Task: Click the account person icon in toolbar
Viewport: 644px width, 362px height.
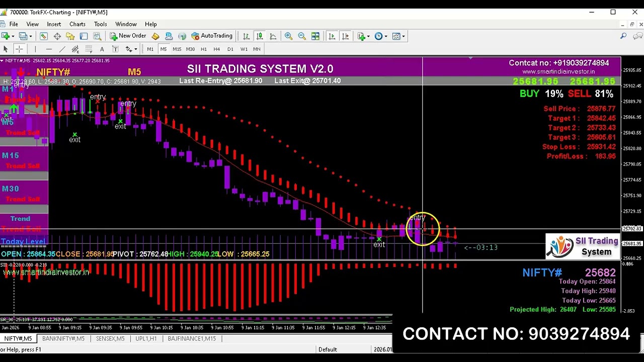Action: (x=169, y=36)
